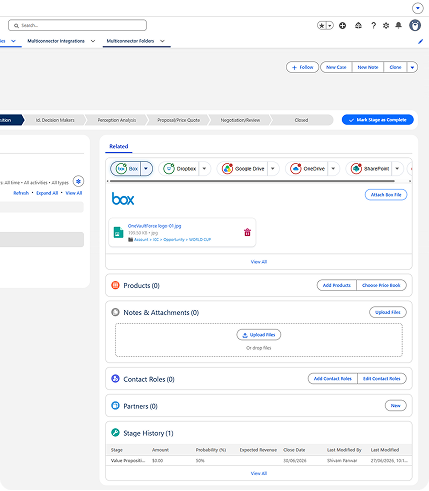Viewport: 429px width, 491px height.
Task: Click the global actions plus icon
Action: pos(342,25)
